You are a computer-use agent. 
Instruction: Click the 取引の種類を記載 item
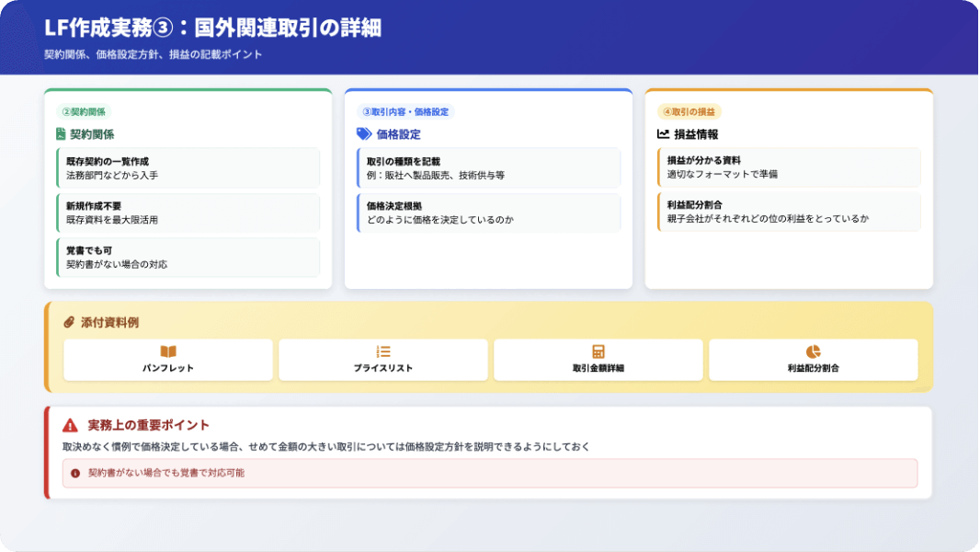tap(489, 168)
